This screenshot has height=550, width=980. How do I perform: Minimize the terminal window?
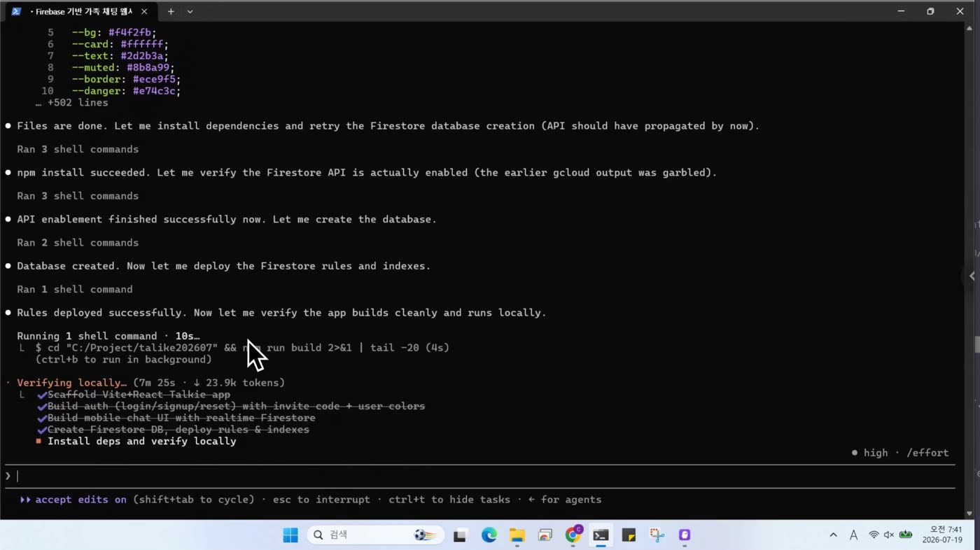[902, 11]
